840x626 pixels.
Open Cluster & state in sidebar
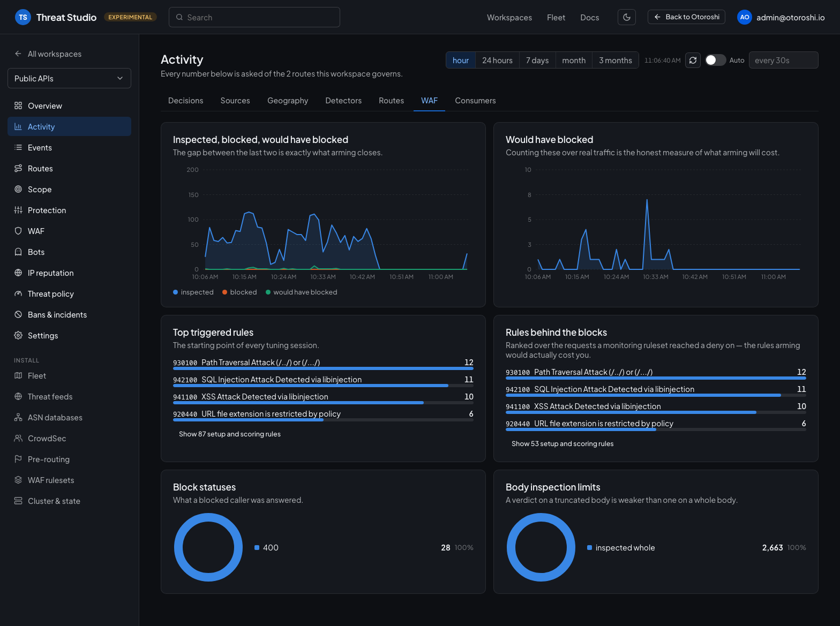click(69, 501)
